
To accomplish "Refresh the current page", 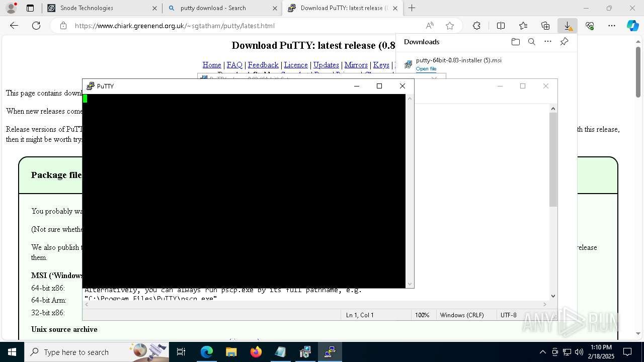I will (36, 26).
